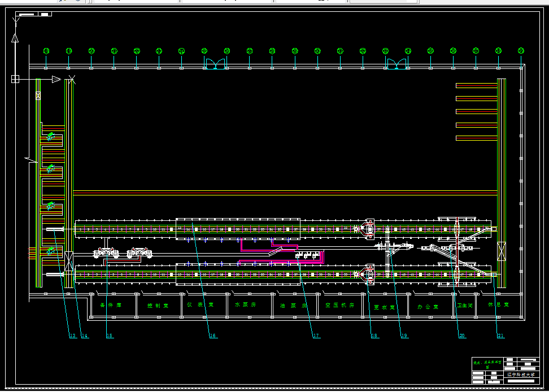Click 辽宁科技大学 in the title block
The image size is (549, 392).
(x=521, y=374)
